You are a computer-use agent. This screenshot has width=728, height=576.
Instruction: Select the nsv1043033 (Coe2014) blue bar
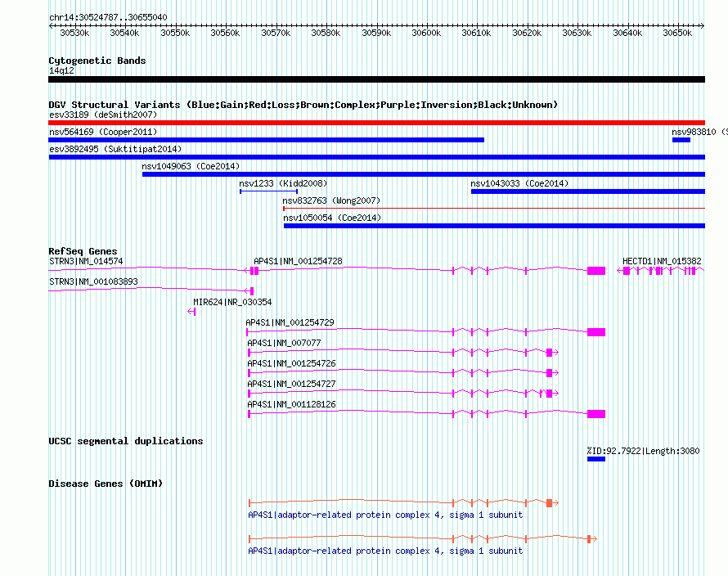[x=588, y=191]
